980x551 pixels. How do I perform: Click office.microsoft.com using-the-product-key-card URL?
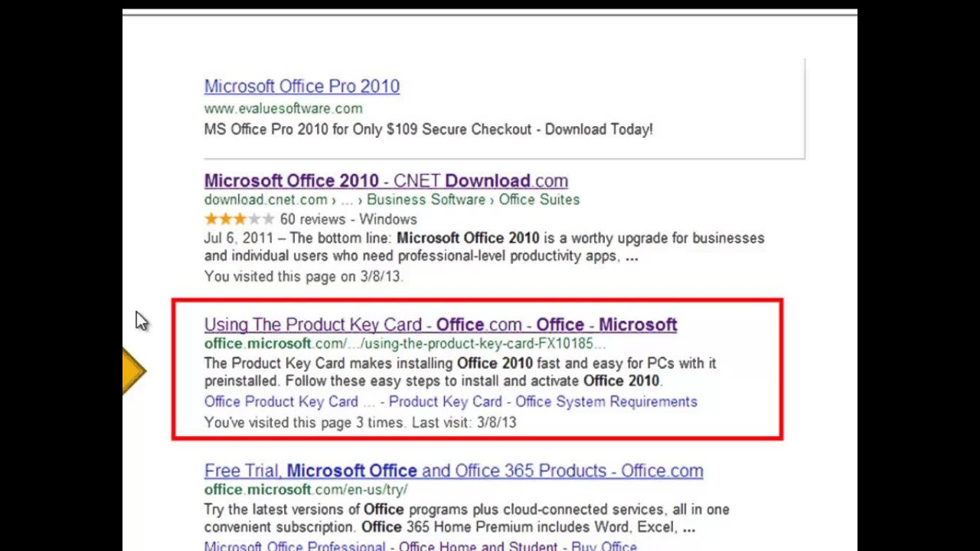[x=405, y=344]
